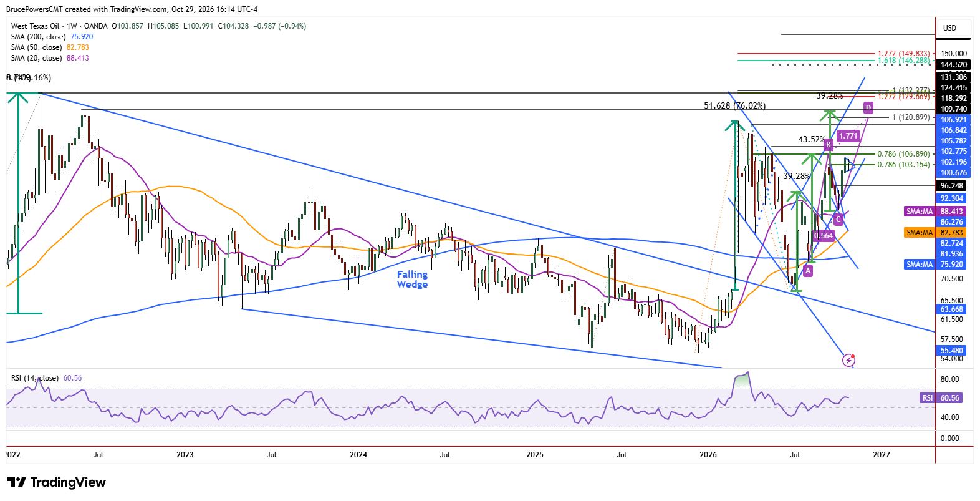Screen dimensions: 980x501
Task: Select the SMA (50, close) legend entry
Action: coord(50,47)
